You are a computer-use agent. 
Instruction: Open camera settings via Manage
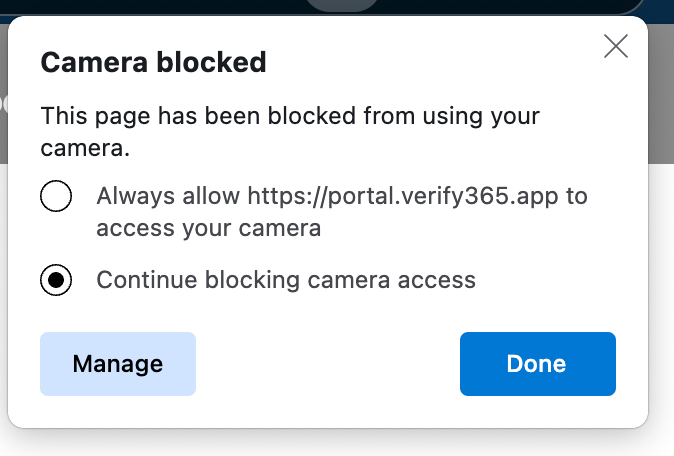(117, 364)
